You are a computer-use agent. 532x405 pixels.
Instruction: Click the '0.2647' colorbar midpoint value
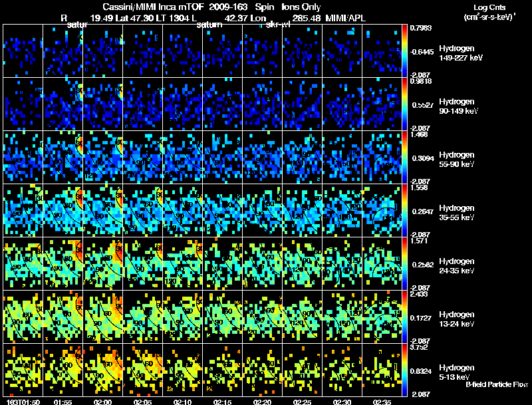pos(423,211)
